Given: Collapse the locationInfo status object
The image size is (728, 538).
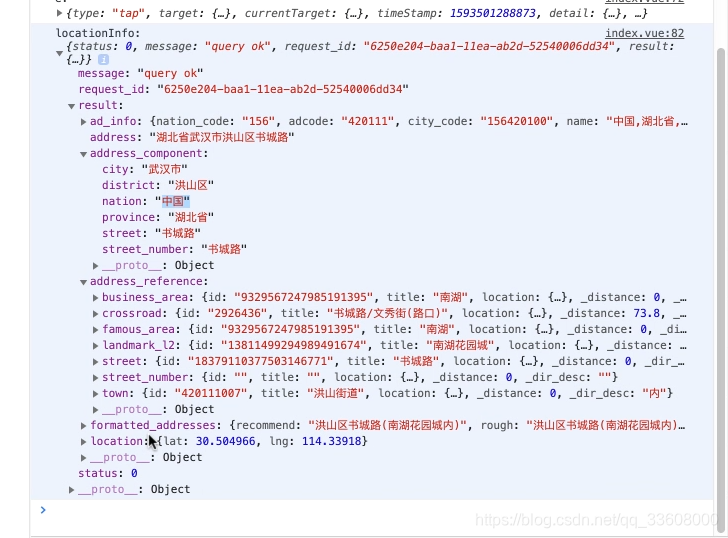Looking at the screenshot, I should pos(59,53).
